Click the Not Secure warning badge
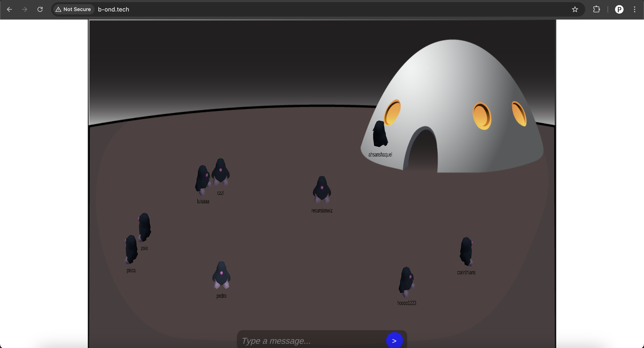This screenshot has width=644, height=348. (x=73, y=9)
